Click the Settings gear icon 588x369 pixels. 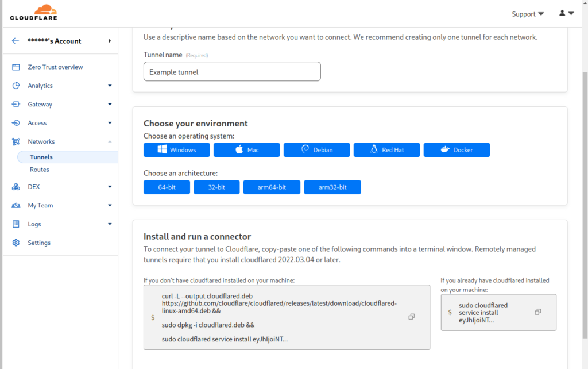click(16, 243)
